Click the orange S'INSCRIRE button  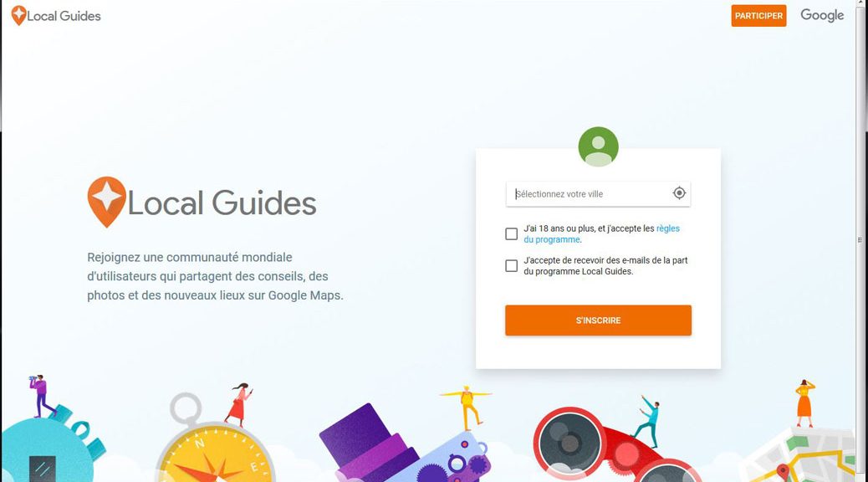[598, 320]
